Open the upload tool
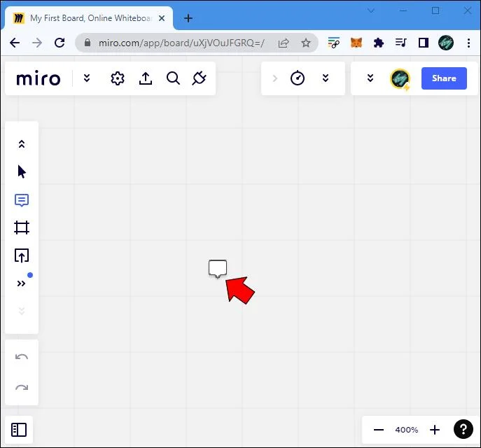The height and width of the screenshot is (448, 481). [x=22, y=255]
